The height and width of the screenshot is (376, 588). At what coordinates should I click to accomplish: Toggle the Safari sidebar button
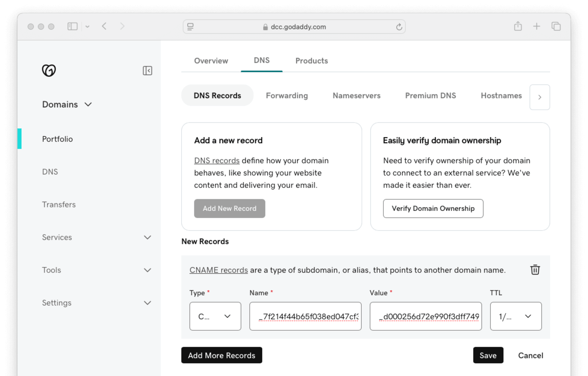(x=72, y=26)
